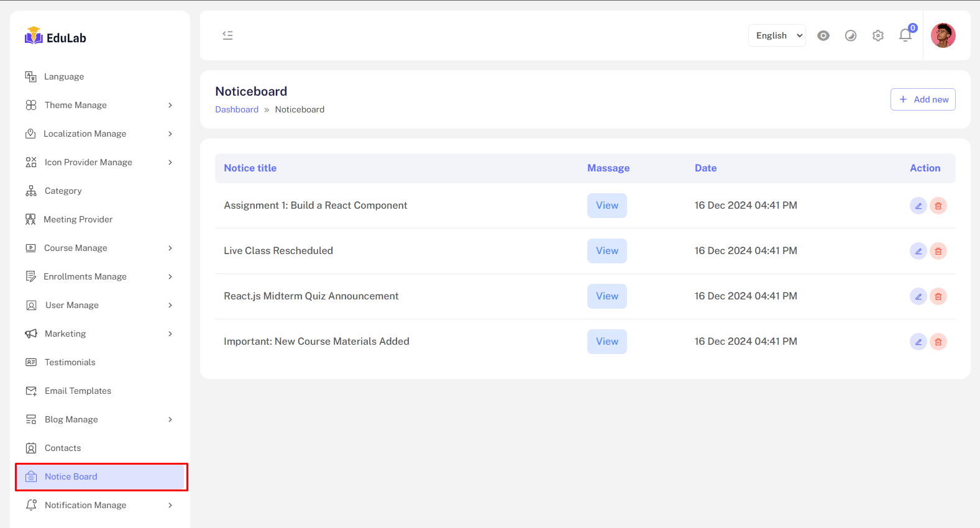The height and width of the screenshot is (528, 980).
Task: Click the edit icon for Live Class Rescheduled
Action: pyautogui.click(x=918, y=251)
